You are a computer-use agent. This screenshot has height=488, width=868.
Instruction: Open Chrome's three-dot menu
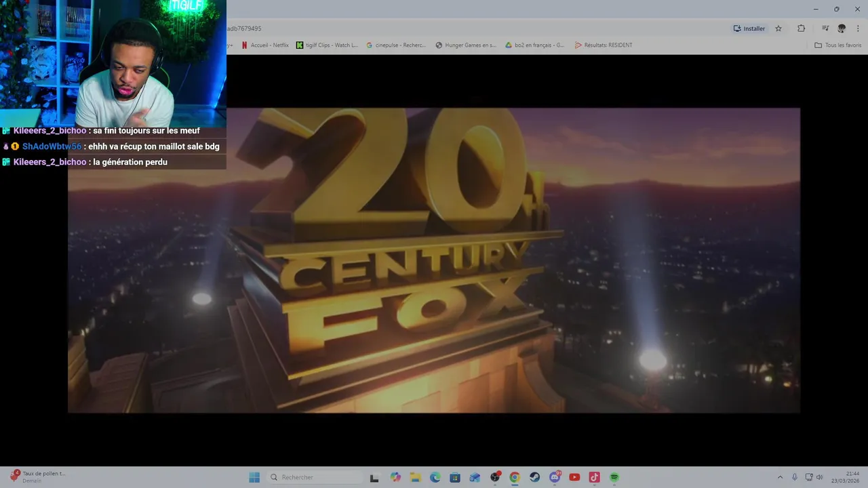tap(859, 28)
